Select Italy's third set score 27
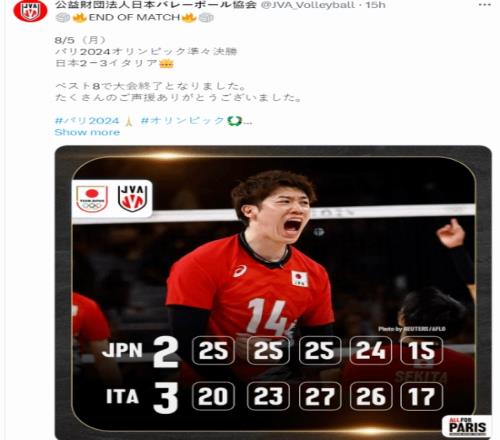The height and width of the screenshot is (440, 500). (x=320, y=396)
